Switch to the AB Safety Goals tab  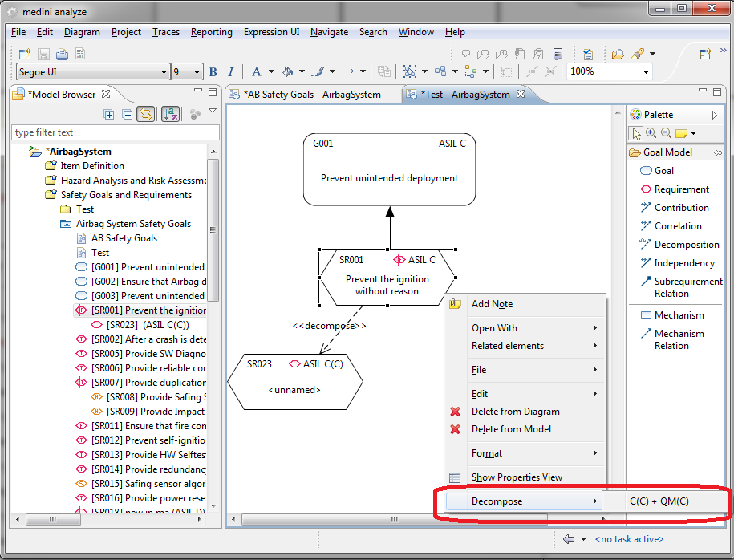point(314,95)
